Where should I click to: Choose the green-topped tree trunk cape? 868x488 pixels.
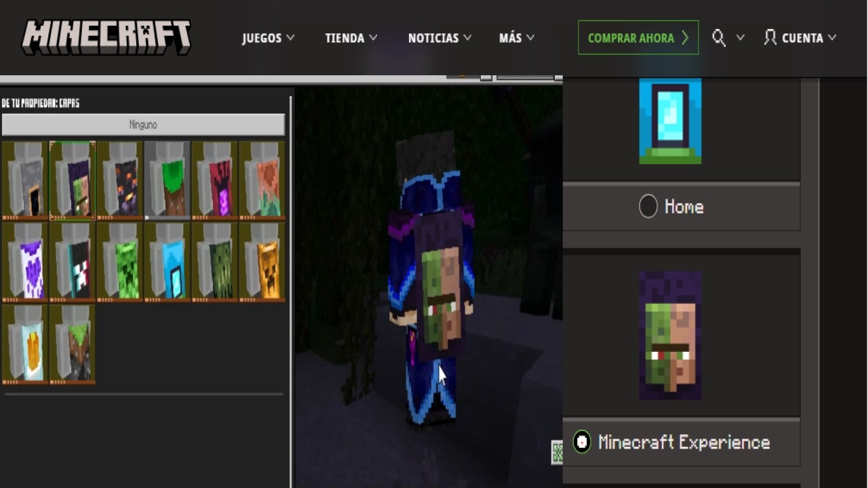coord(167,180)
